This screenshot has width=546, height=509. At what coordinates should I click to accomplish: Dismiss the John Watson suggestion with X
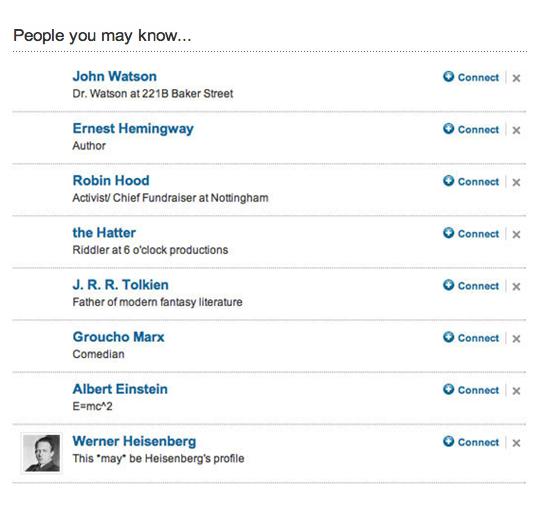[x=516, y=78]
